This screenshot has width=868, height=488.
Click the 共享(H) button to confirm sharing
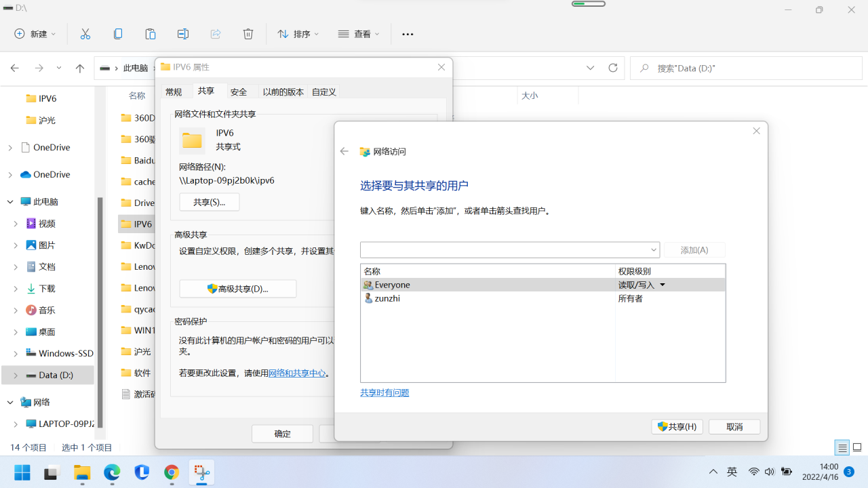[x=676, y=426]
